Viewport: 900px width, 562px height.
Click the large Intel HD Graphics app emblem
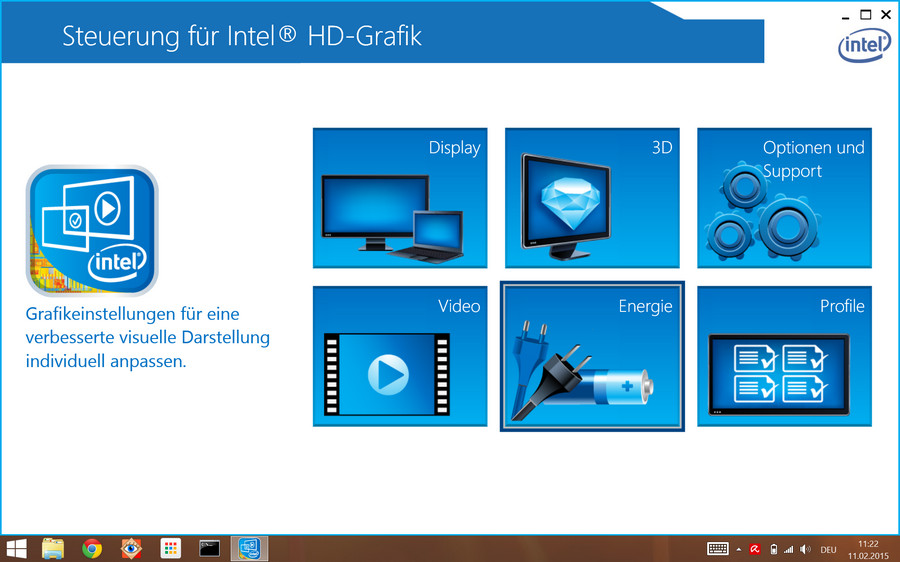[92, 231]
